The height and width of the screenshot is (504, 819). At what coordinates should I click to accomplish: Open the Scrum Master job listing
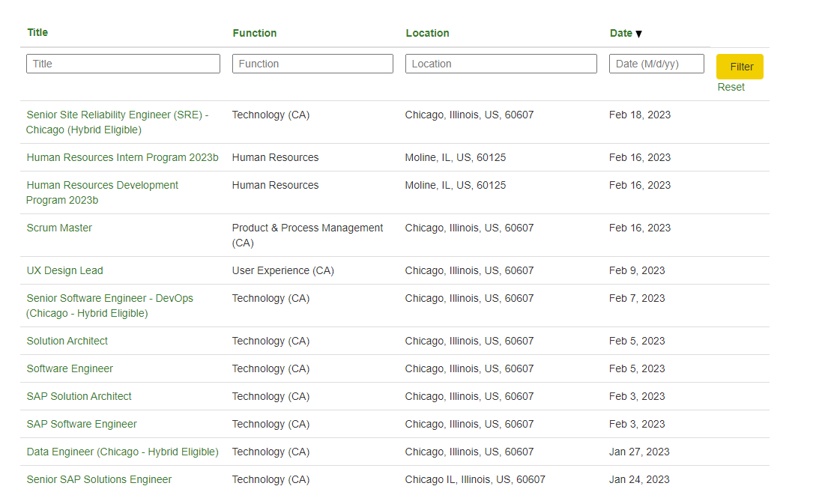tap(59, 228)
